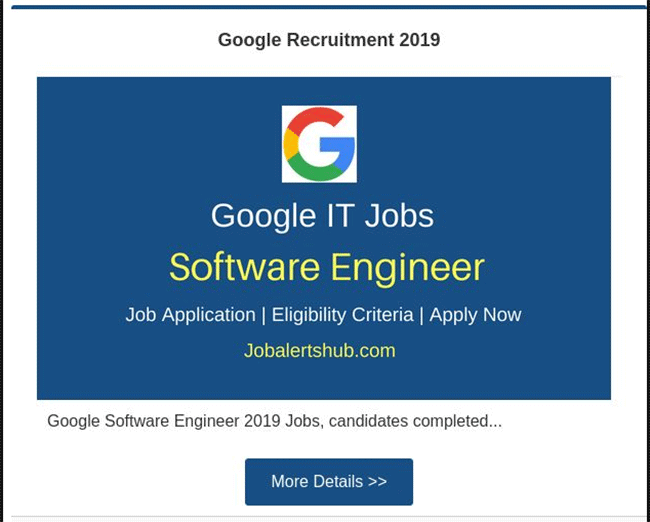The width and height of the screenshot is (650, 522).
Task: Click the yellow segment of the G logo
Action: (291, 144)
